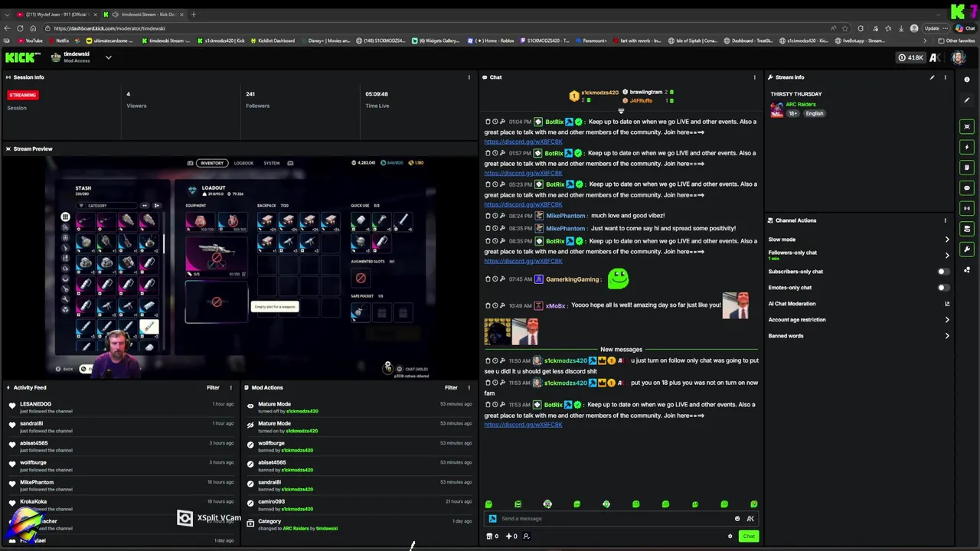The image size is (980, 551).
Task: Click the stream preview video thumbnail
Action: click(241, 267)
